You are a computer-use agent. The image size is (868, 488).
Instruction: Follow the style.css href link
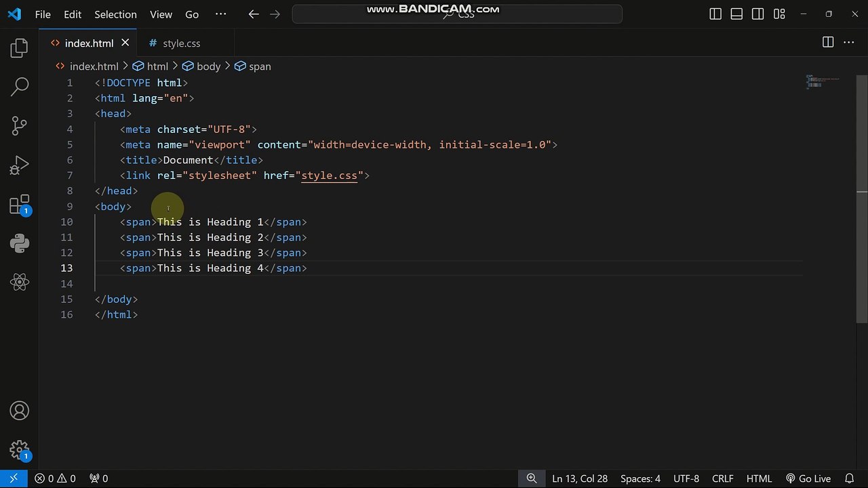329,176
